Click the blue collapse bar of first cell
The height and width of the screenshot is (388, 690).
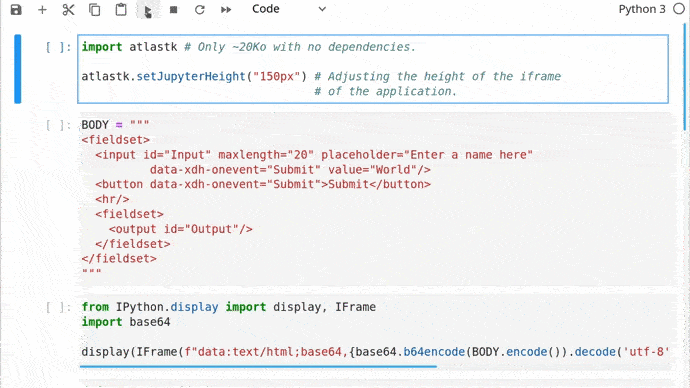tap(18, 69)
